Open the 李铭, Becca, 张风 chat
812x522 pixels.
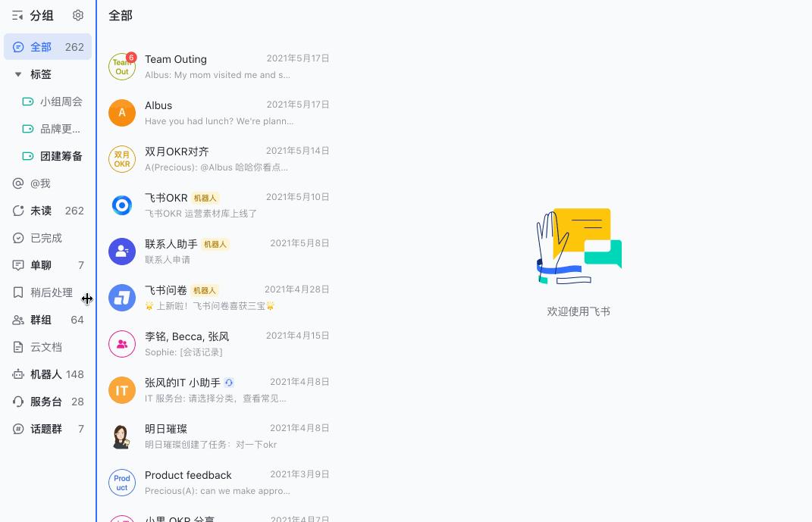[x=218, y=344]
